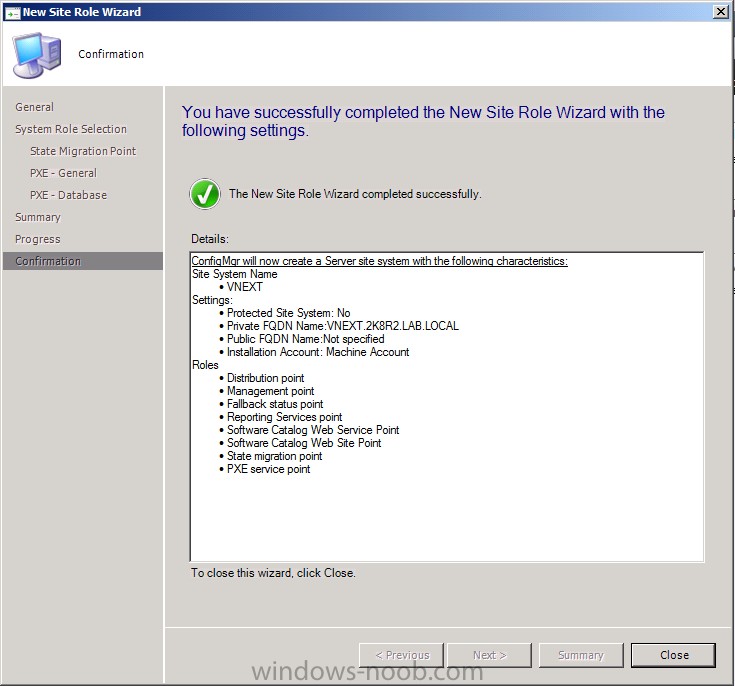Click 'Installation Account: Machine Account' line
The width and height of the screenshot is (735, 686).
point(318,352)
